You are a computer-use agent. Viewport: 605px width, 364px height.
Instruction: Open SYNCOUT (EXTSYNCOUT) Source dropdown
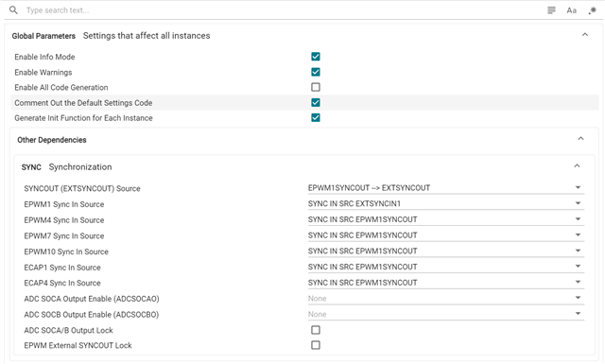click(445, 188)
